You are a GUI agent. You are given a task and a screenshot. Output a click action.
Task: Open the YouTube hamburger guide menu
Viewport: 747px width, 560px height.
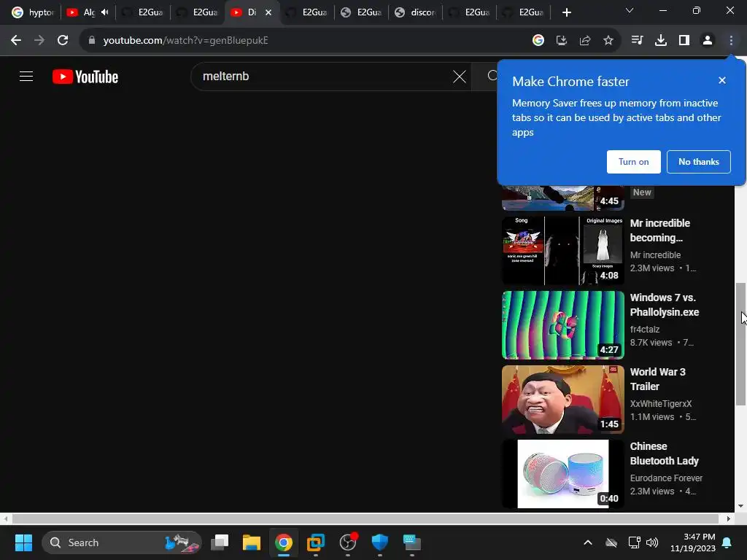click(x=26, y=76)
